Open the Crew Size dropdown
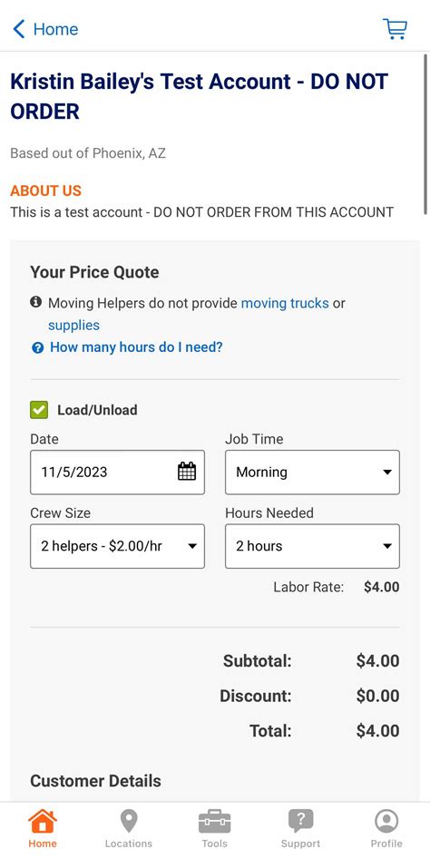The image size is (430, 868). point(117,546)
